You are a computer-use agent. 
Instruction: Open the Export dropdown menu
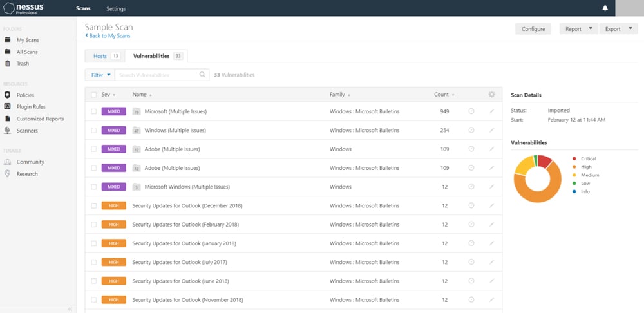click(x=618, y=29)
